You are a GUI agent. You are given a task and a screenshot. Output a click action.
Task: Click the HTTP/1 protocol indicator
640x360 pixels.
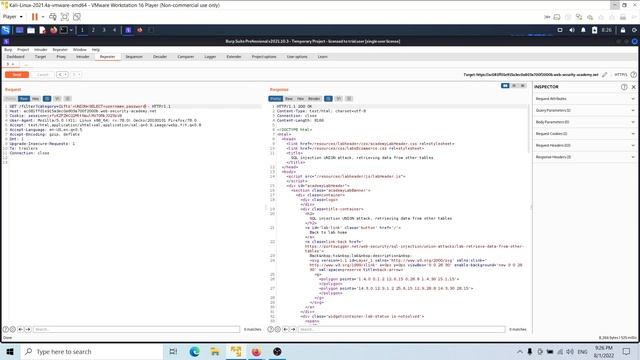(x=620, y=75)
